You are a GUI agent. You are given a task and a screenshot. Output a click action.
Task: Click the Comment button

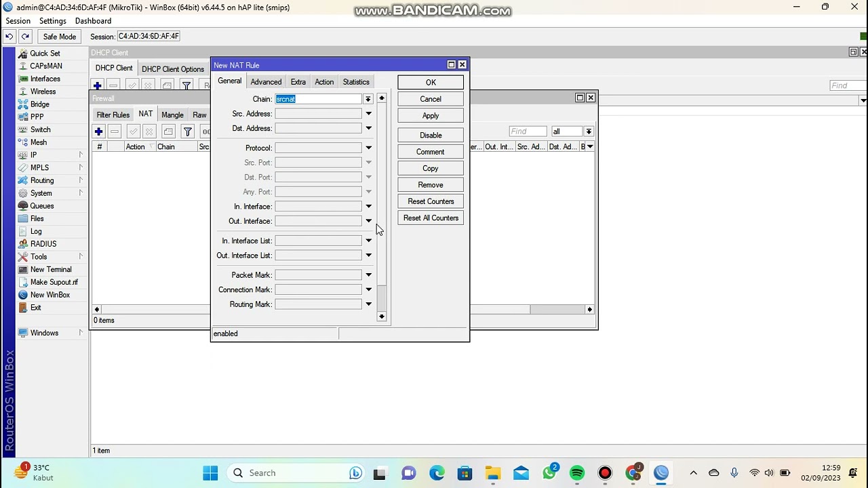(x=431, y=152)
